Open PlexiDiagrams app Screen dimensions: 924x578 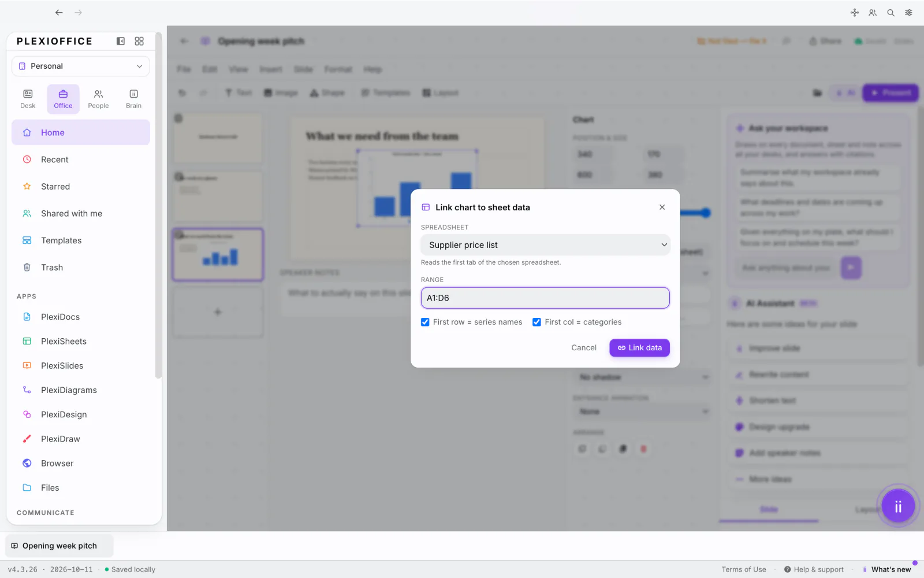tap(81, 390)
